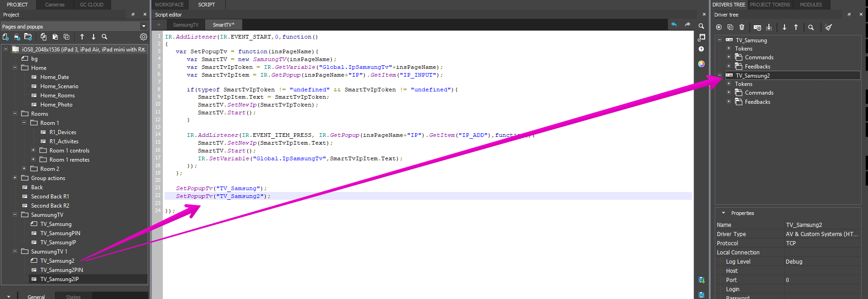Expand the Room 2 folder
868x299 pixels.
[x=24, y=169]
